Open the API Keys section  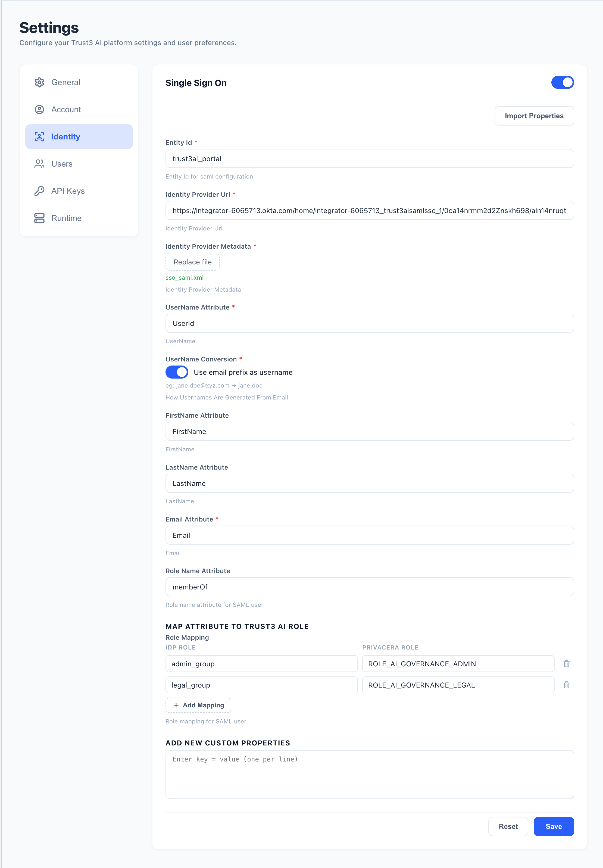point(79,191)
